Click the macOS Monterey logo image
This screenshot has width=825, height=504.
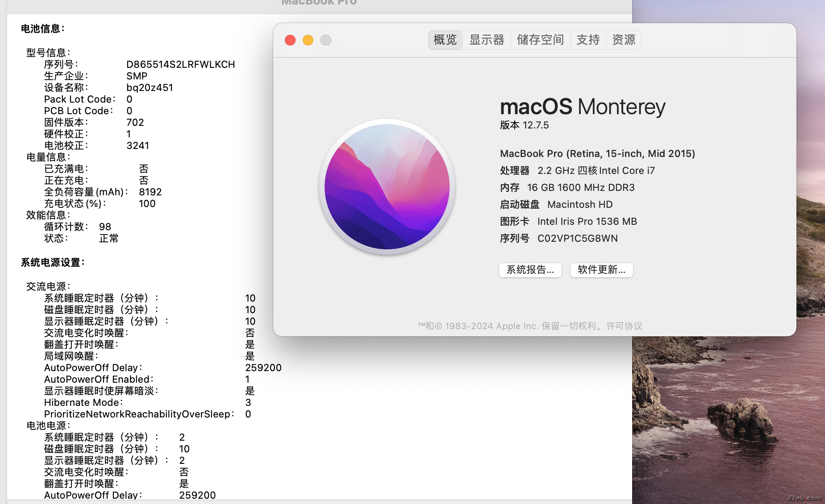pyautogui.click(x=387, y=186)
